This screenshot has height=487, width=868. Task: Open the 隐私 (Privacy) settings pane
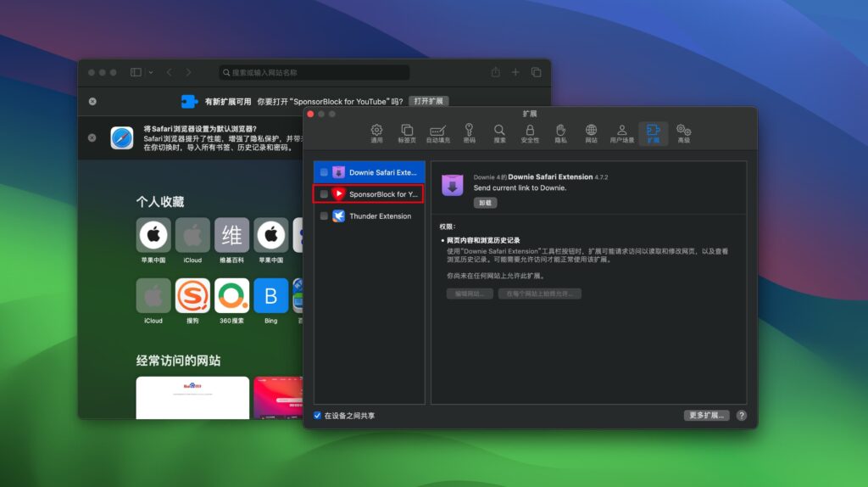pyautogui.click(x=561, y=133)
